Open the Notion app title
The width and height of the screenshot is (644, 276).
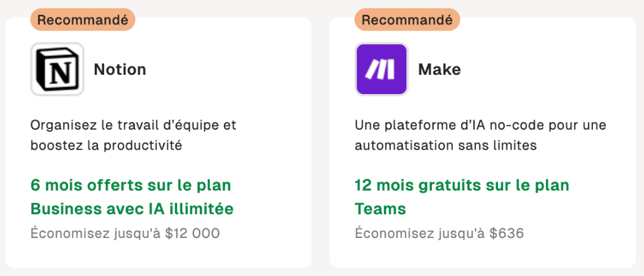coord(120,69)
